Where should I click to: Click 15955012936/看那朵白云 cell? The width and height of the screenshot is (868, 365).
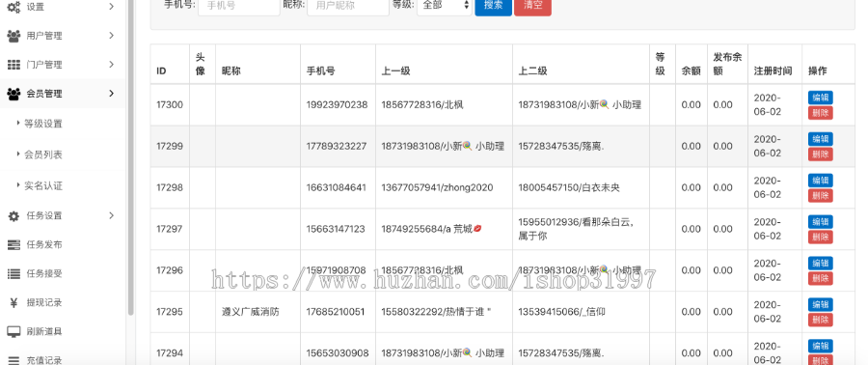576,229
